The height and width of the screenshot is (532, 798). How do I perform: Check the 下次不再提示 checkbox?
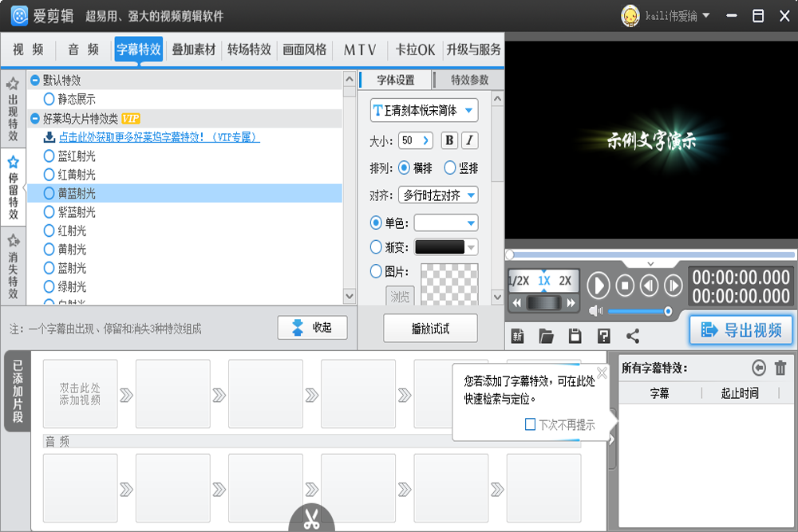(x=530, y=424)
